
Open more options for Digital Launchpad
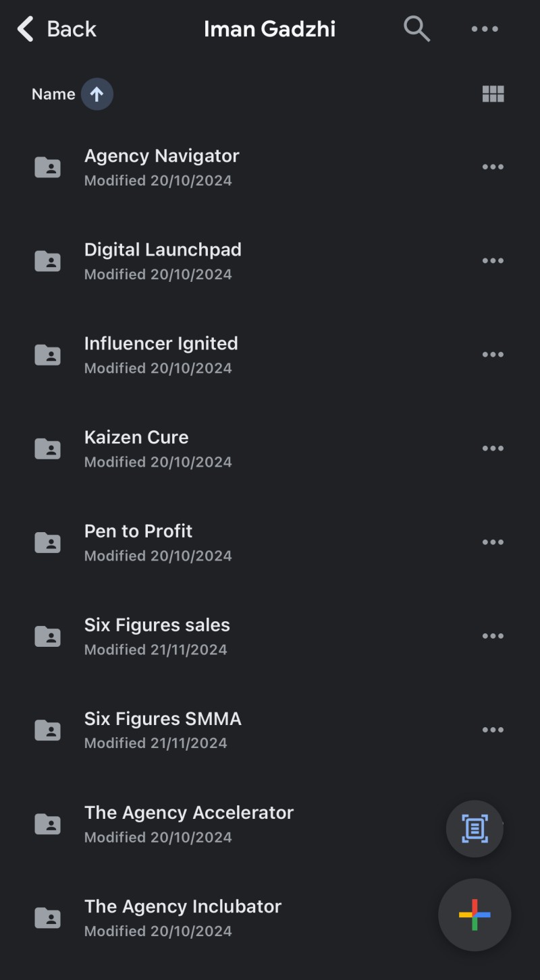click(493, 261)
